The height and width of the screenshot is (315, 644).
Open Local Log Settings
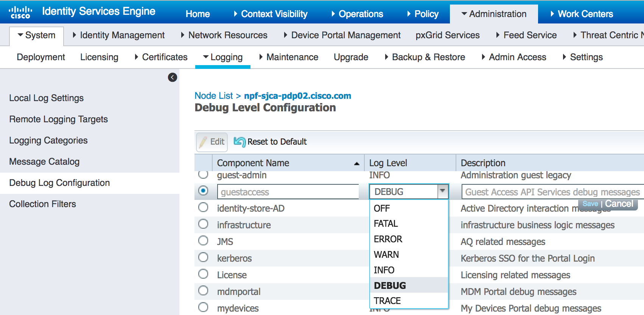pyautogui.click(x=46, y=98)
